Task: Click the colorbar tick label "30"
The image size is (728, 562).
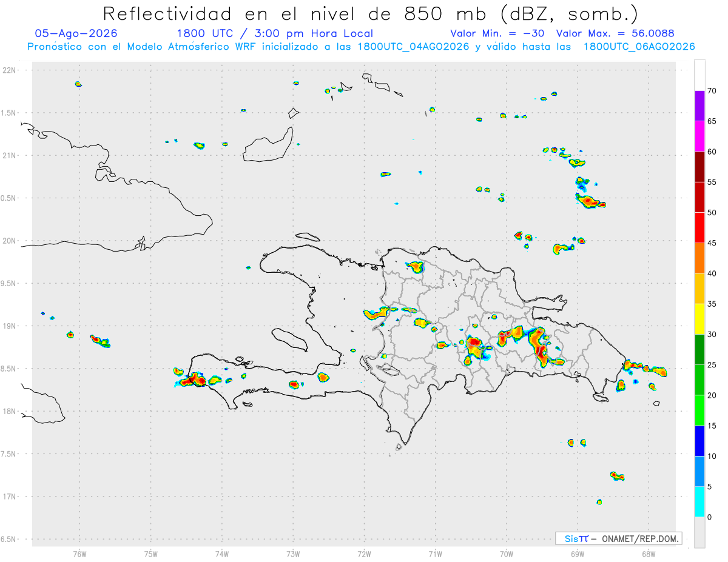Action: pyautogui.click(x=711, y=335)
